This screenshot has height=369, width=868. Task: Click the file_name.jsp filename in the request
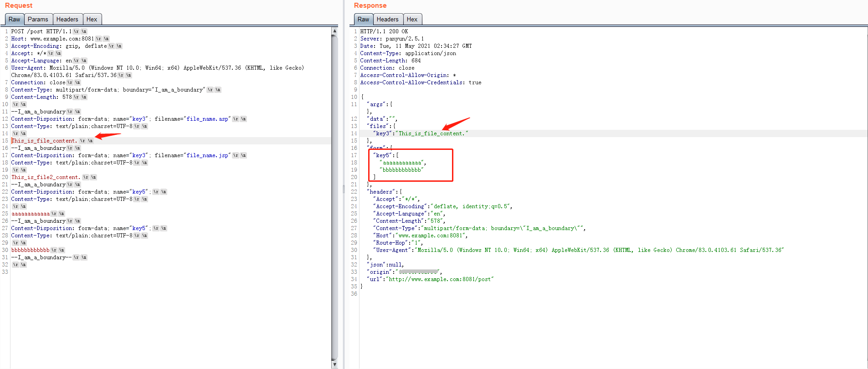207,155
